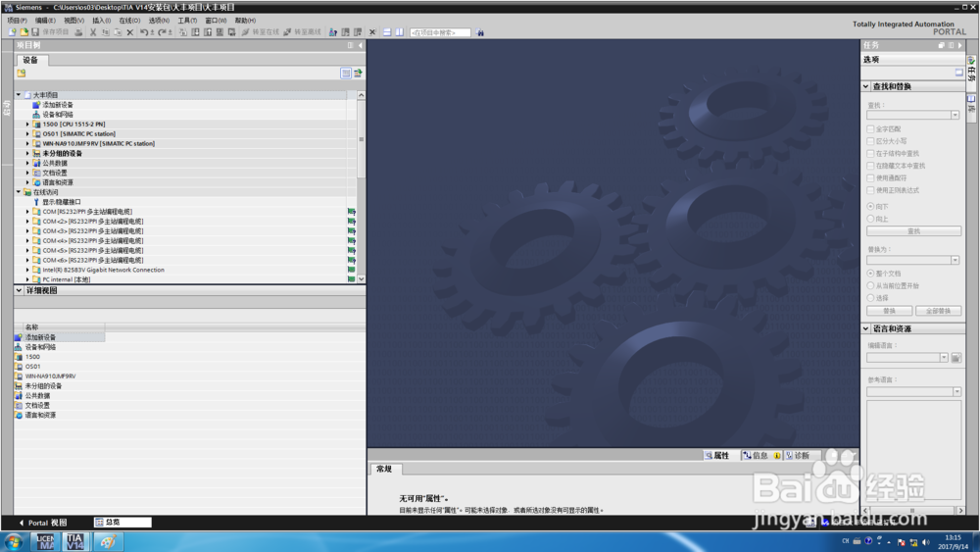The height and width of the screenshot is (552, 980).
Task: Open TIA V14 from Windows taskbar
Action: click(x=75, y=541)
